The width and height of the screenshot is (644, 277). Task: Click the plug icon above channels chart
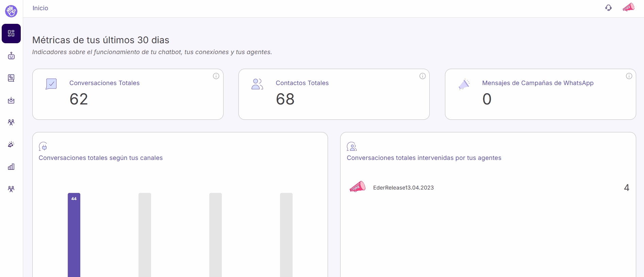pos(43,146)
